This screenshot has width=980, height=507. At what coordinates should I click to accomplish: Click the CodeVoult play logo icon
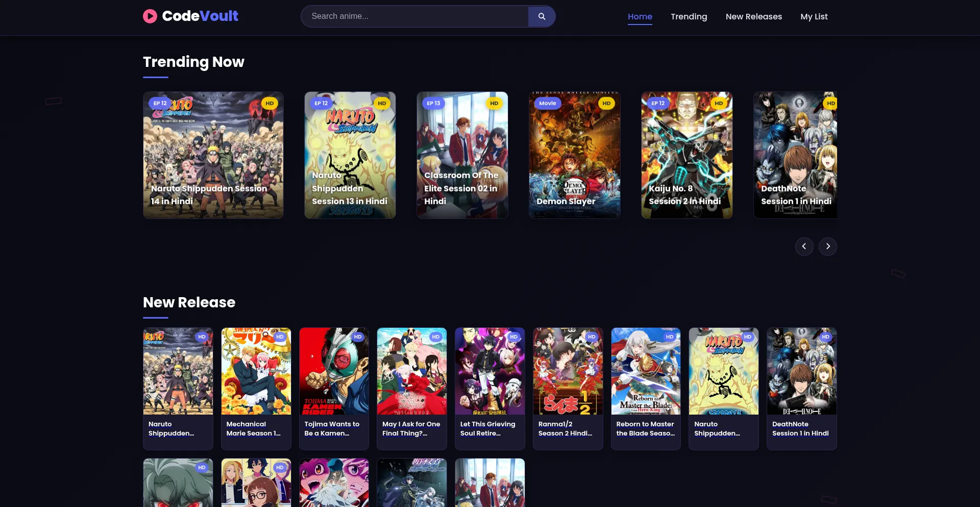point(150,16)
